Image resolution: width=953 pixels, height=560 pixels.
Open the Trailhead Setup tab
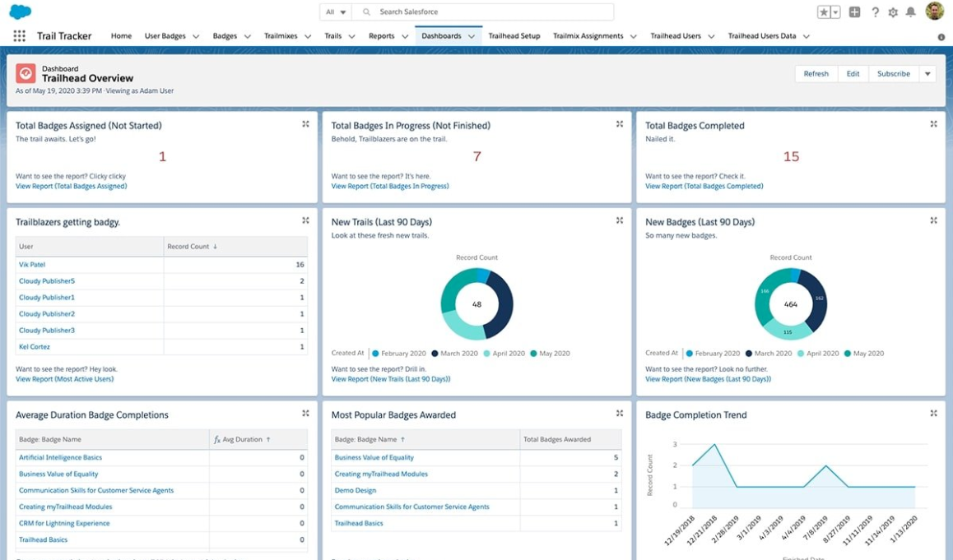tap(514, 36)
